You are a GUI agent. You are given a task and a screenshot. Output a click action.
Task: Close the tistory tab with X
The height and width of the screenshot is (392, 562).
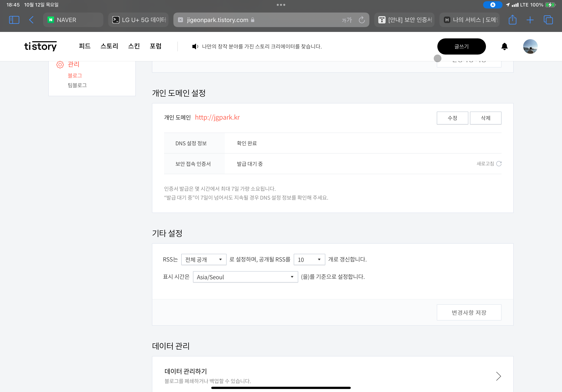(x=180, y=20)
